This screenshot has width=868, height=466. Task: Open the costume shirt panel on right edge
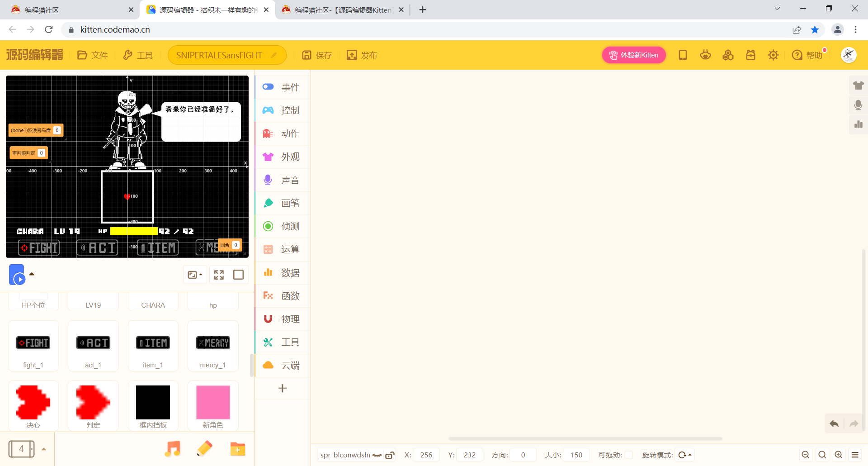858,85
